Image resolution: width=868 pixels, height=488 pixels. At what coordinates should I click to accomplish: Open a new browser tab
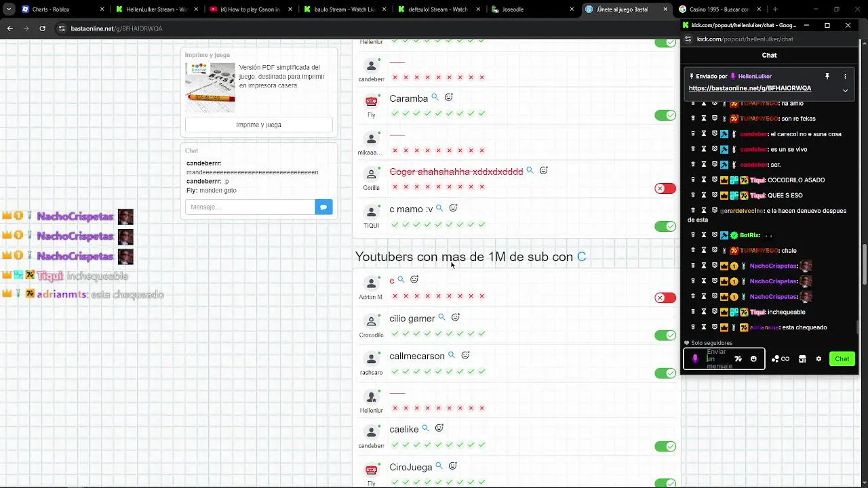click(x=775, y=9)
